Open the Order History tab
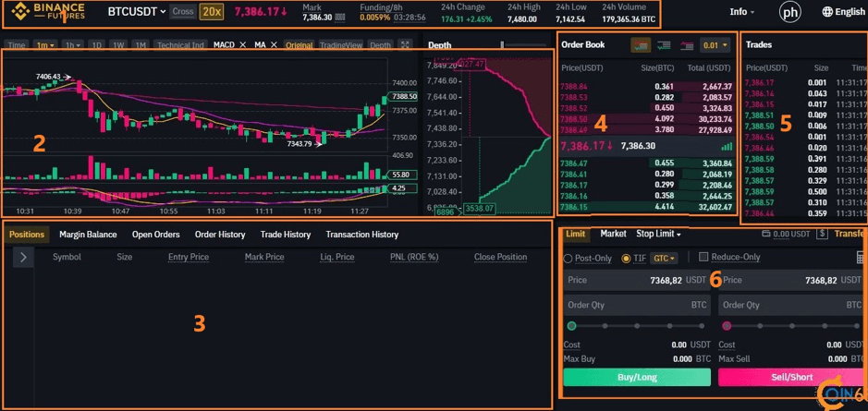The width and height of the screenshot is (868, 411). pyautogui.click(x=220, y=235)
